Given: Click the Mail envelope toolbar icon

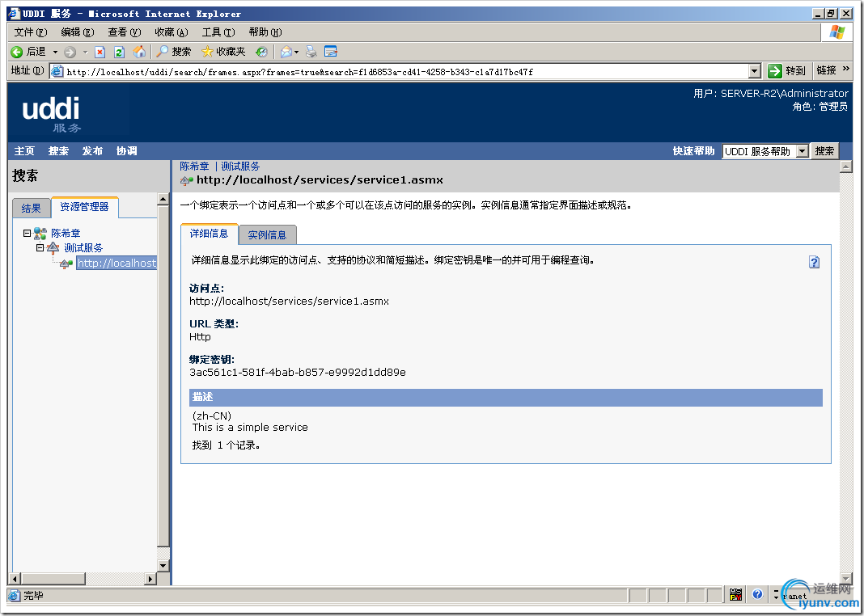Looking at the screenshot, I should point(286,52).
